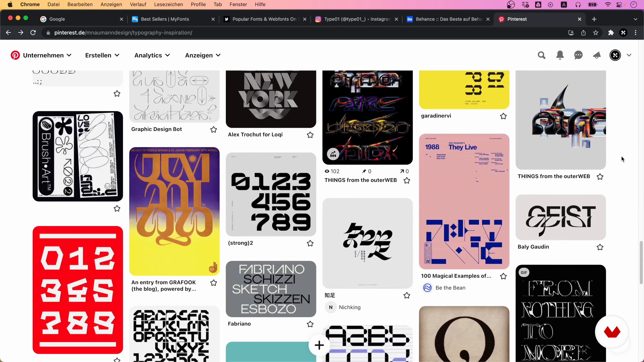Click the Baly Gaudin pin title
The image size is (644, 362).
533,247
